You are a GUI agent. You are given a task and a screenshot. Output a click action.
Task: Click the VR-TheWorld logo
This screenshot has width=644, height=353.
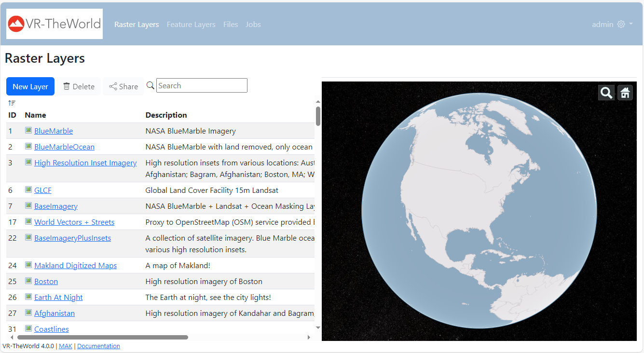[x=55, y=24]
